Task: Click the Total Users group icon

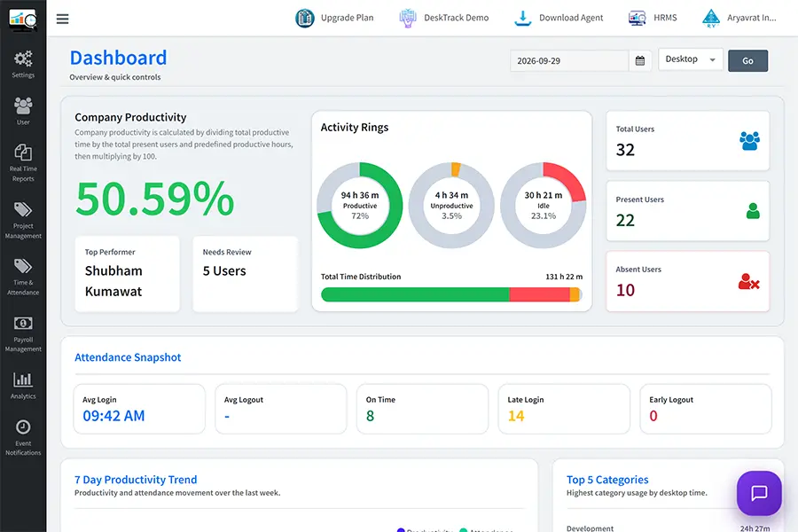Action: point(749,140)
